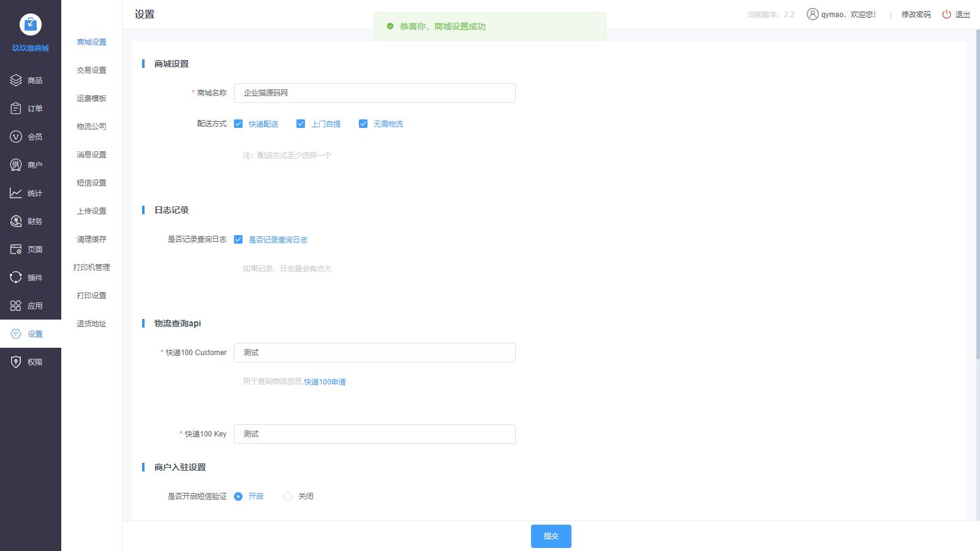Click the 当前版本: 2.2 text
The height and width of the screenshot is (551, 980).
[771, 15]
